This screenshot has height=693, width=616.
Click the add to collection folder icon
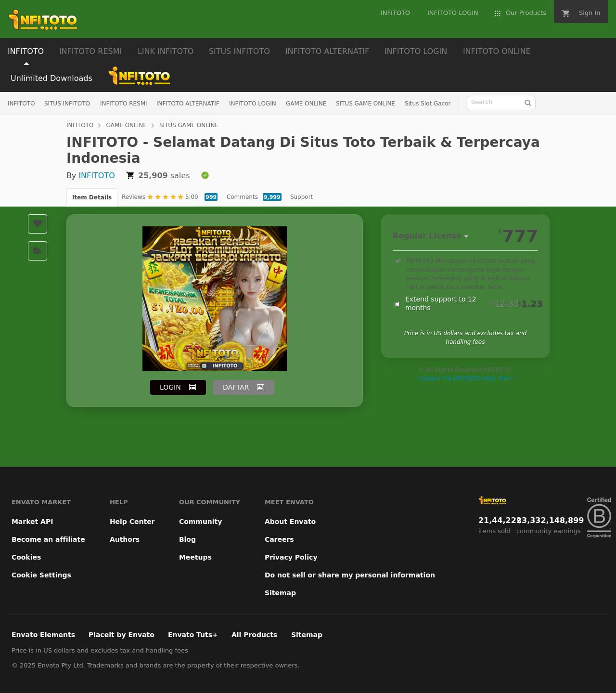[38, 251]
